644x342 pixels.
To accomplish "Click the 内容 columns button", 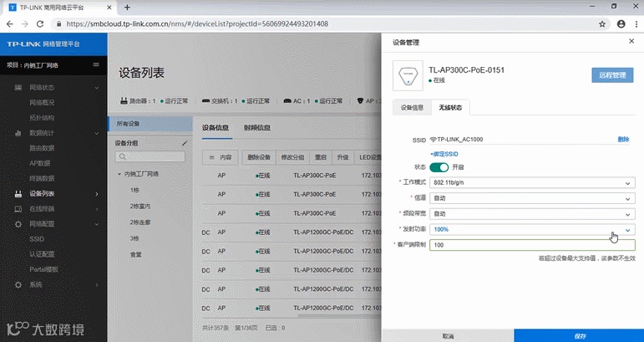I will (221, 157).
